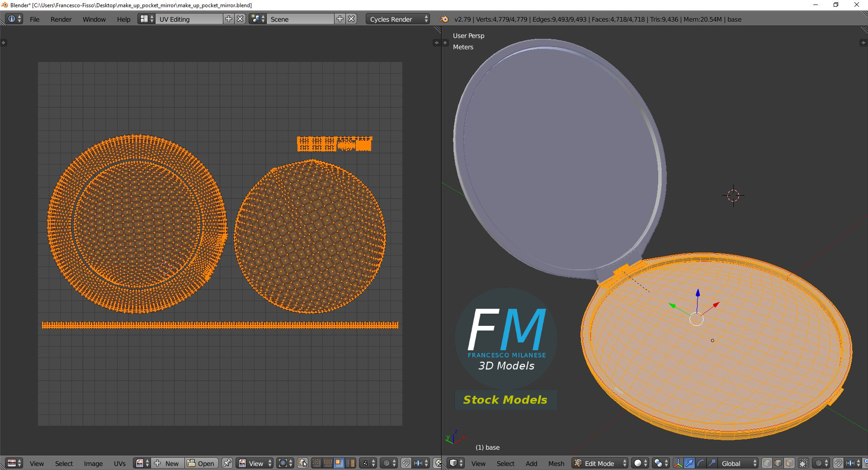
Task: Select edge select mode in 3D View
Action: 778,463
